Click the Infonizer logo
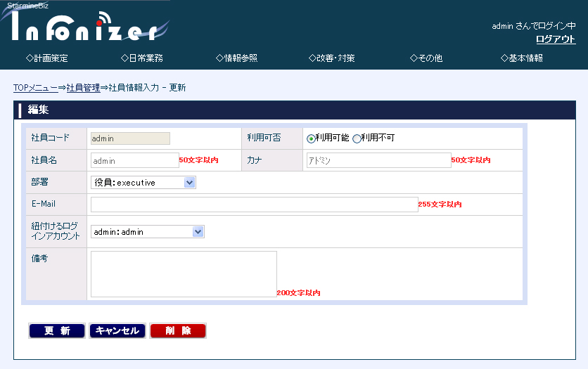 pos(88,26)
